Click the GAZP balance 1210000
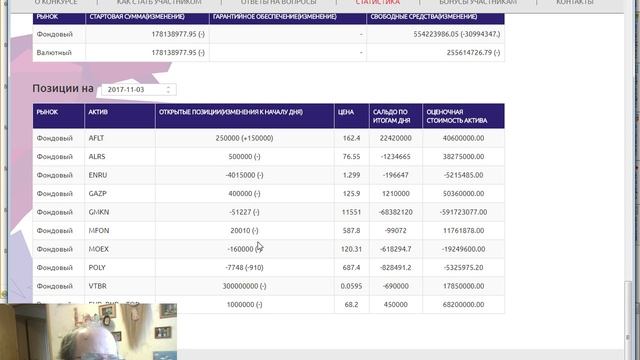 click(396, 193)
